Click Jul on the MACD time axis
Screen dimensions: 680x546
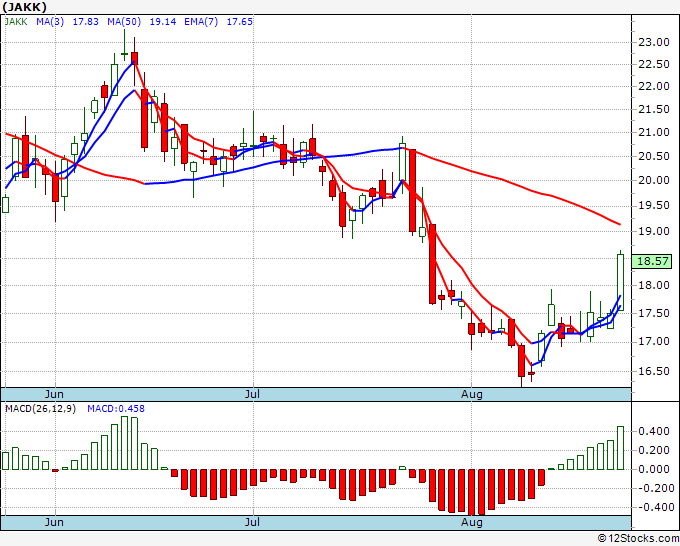pyautogui.click(x=252, y=522)
